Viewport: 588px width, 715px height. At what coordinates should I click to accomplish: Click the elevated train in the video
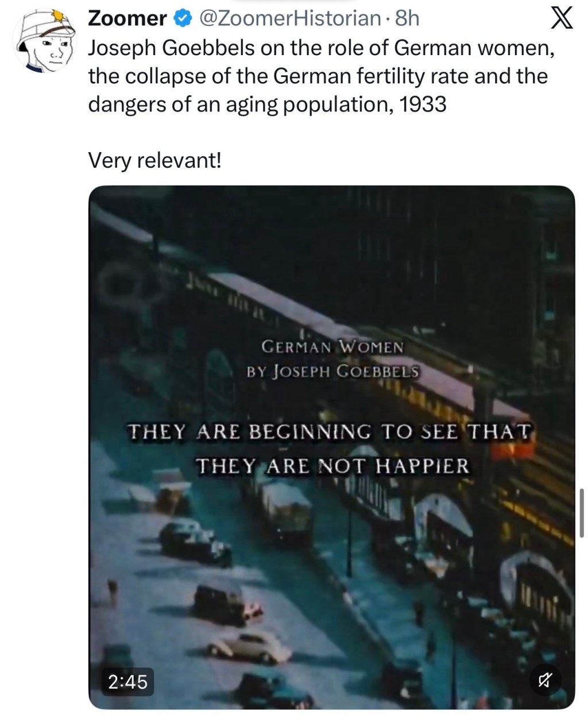322,322
